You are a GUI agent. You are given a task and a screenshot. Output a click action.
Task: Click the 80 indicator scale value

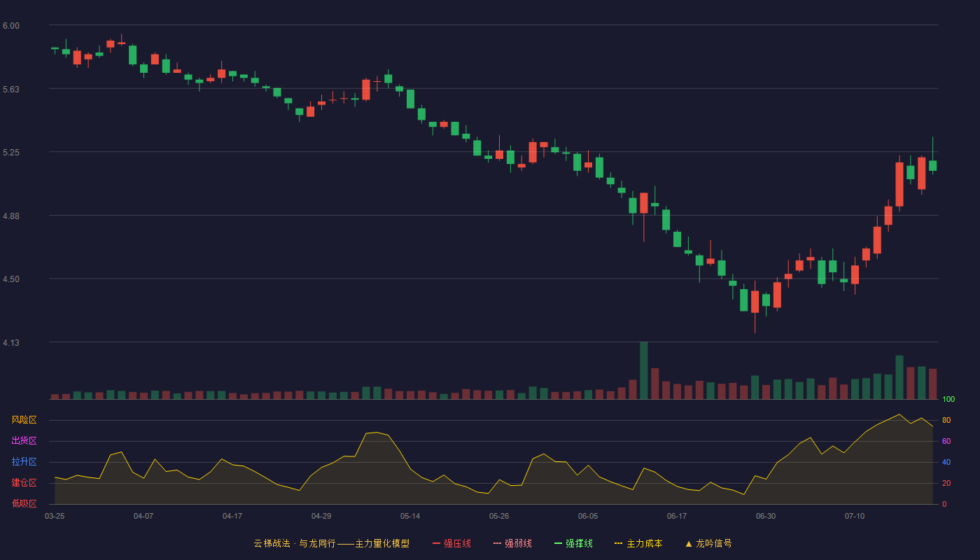pyautogui.click(x=946, y=420)
